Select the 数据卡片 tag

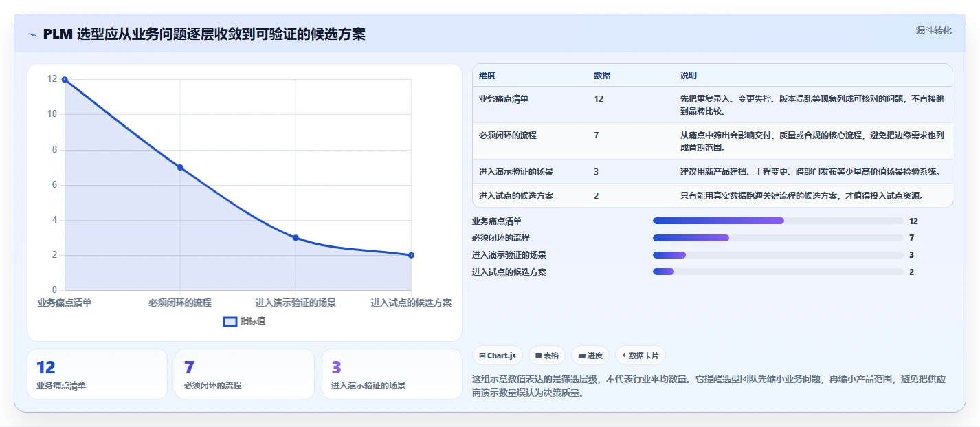point(641,355)
